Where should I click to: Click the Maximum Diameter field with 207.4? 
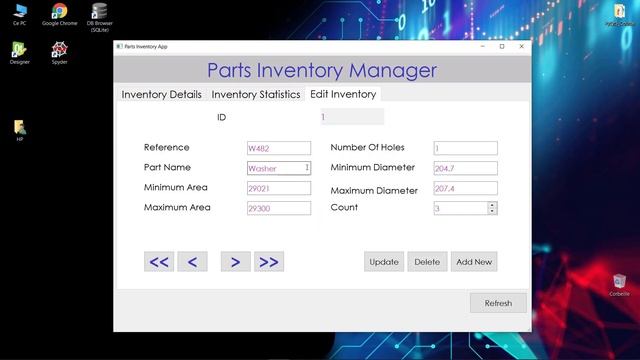tap(466, 188)
